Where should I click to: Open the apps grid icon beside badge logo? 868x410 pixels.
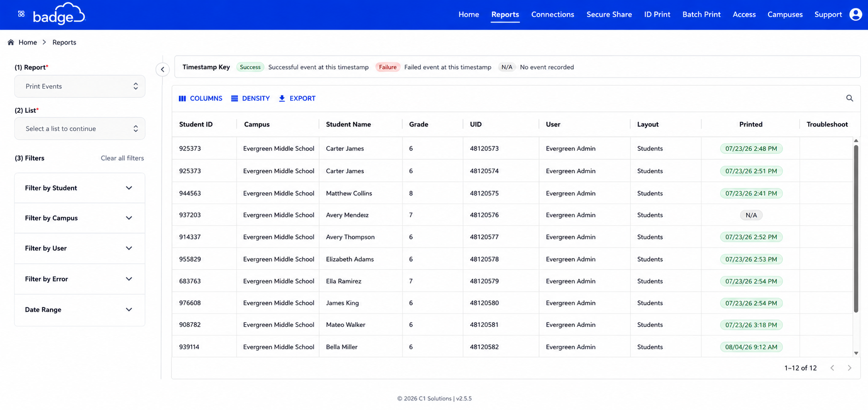21,14
